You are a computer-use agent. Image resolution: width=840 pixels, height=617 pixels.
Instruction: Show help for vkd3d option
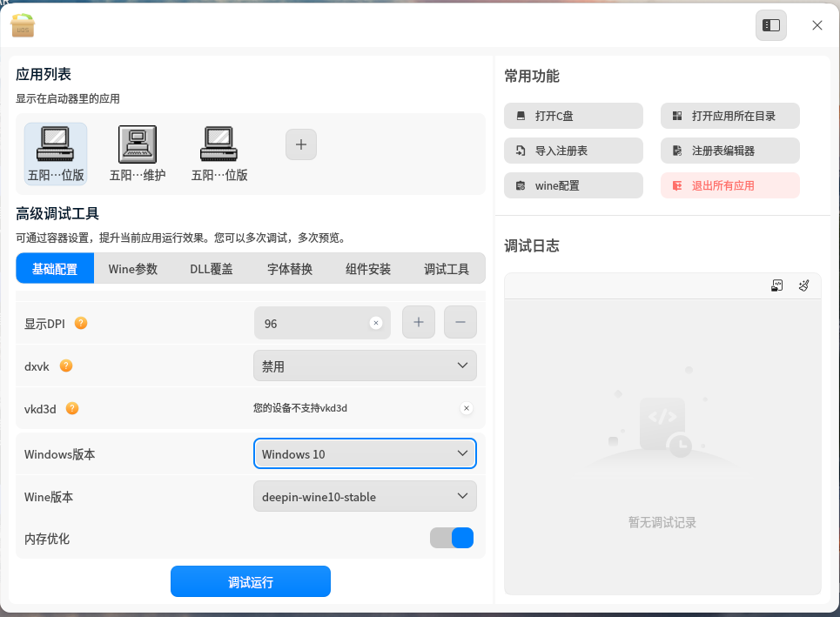tap(72, 408)
